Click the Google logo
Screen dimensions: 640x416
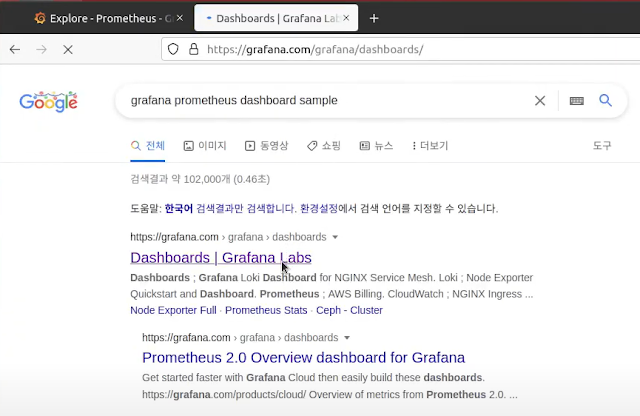coord(48,102)
